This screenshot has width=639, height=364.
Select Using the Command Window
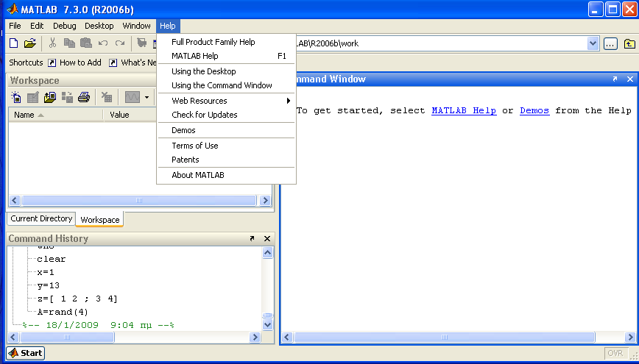(225, 85)
